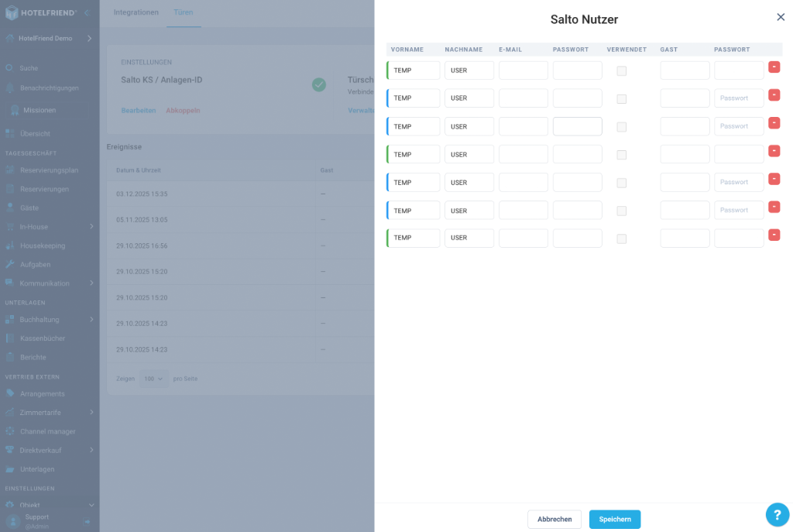Toggle the Objekt section chevron
The image size is (793, 532).
pos(91,505)
